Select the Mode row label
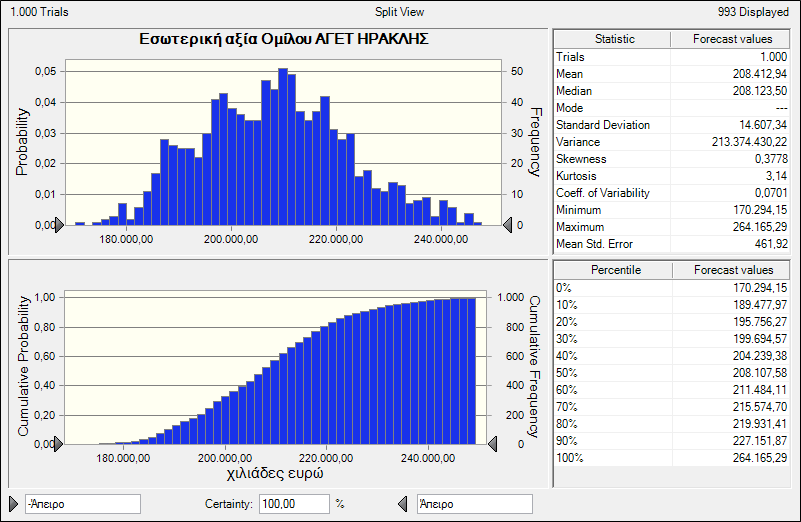 coord(569,108)
